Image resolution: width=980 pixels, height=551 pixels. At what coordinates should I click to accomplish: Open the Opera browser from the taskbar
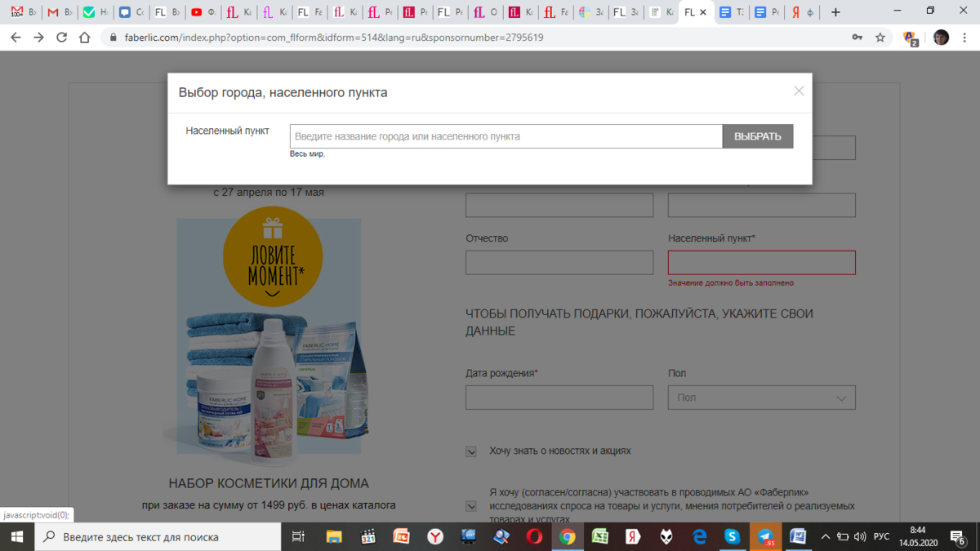[x=534, y=536]
